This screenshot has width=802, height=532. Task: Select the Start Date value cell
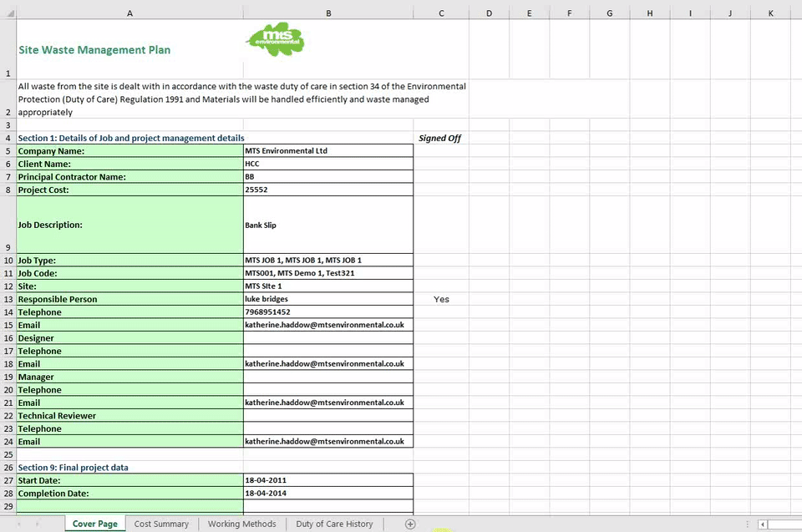328,480
